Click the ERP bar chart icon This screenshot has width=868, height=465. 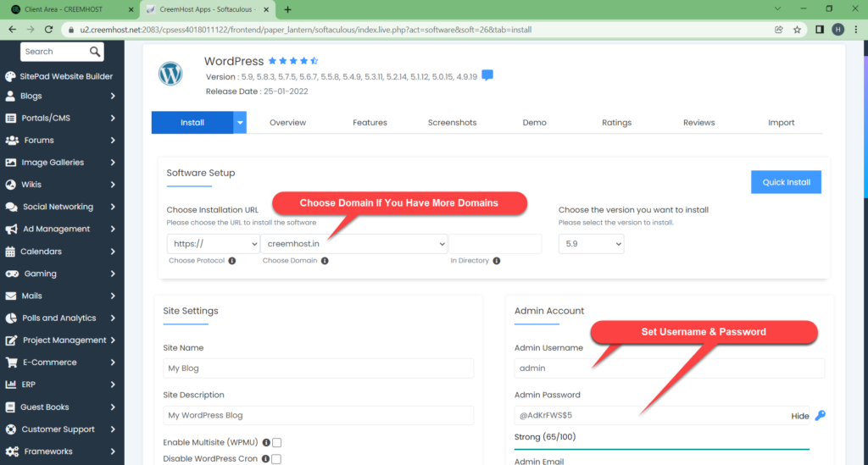pyautogui.click(x=10, y=385)
